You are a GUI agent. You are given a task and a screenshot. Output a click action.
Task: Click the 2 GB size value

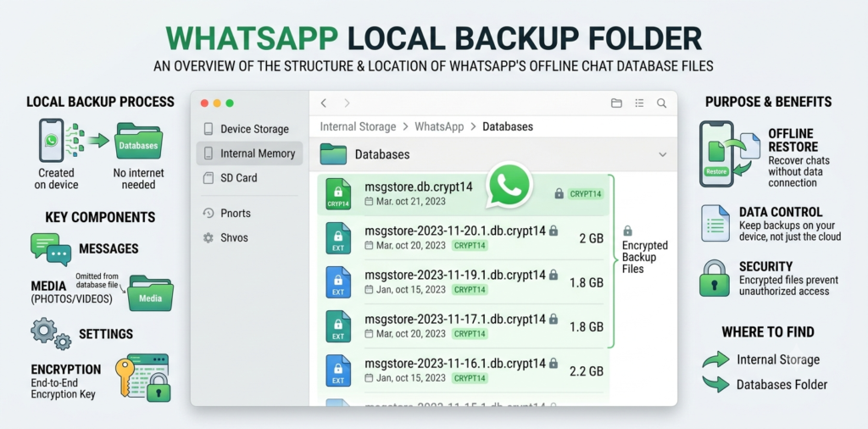tap(591, 238)
